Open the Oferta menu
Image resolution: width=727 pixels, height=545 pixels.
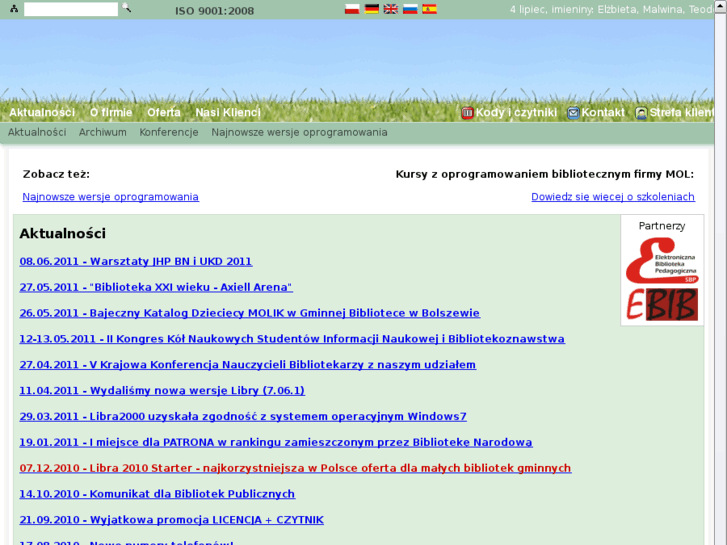pyautogui.click(x=164, y=113)
